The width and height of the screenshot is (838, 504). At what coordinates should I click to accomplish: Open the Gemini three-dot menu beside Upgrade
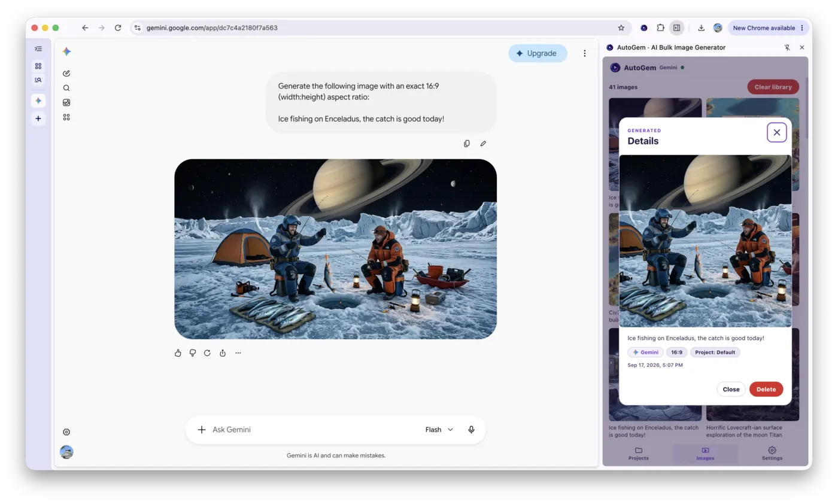click(585, 53)
